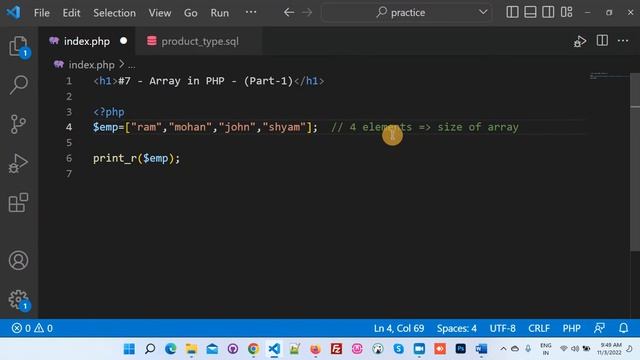Change indentation via Spaces: 4
This screenshot has width=640, height=360.
pos(457,328)
